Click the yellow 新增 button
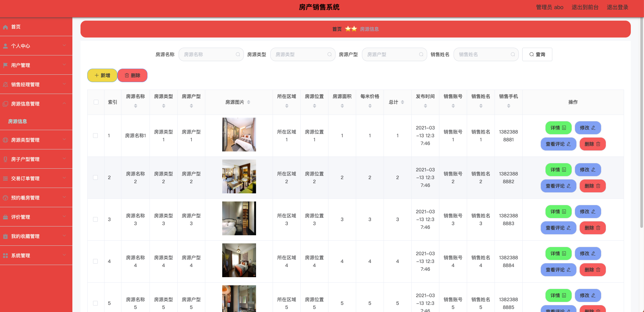The image size is (644, 312). (102, 75)
